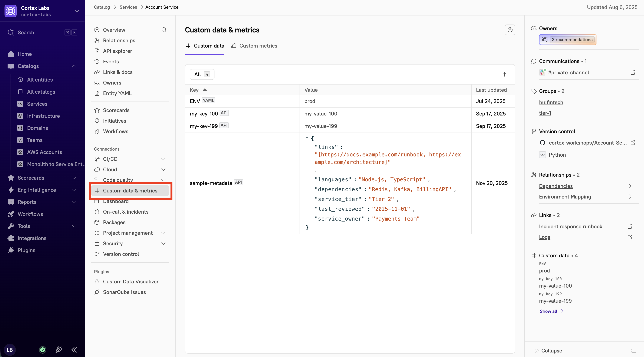Open Initiatives lightbulb item
644x357 pixels.
coord(115,121)
